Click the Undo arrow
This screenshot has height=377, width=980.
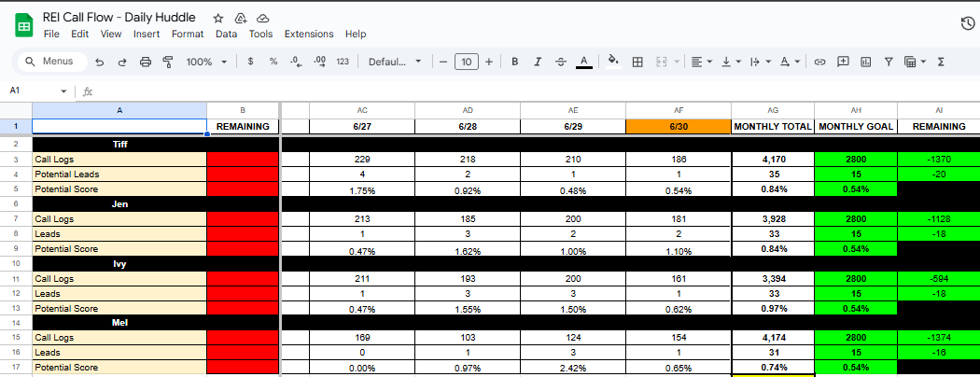click(x=99, y=62)
